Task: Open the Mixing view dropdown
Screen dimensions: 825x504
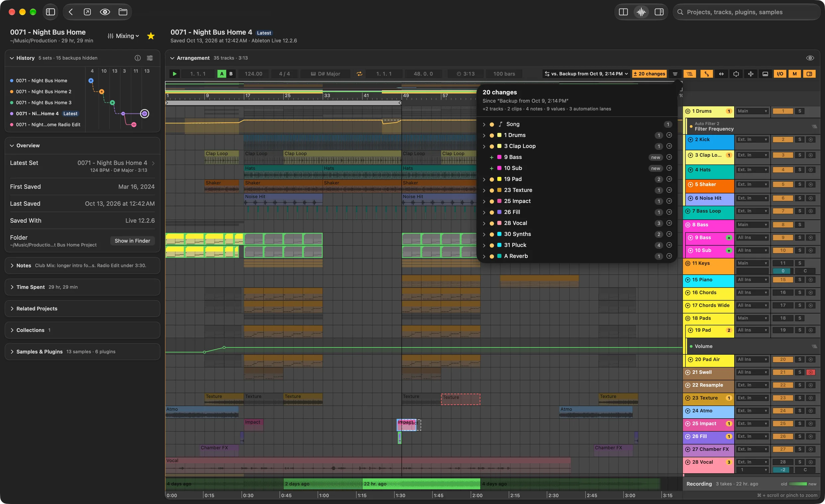Action: pos(123,36)
